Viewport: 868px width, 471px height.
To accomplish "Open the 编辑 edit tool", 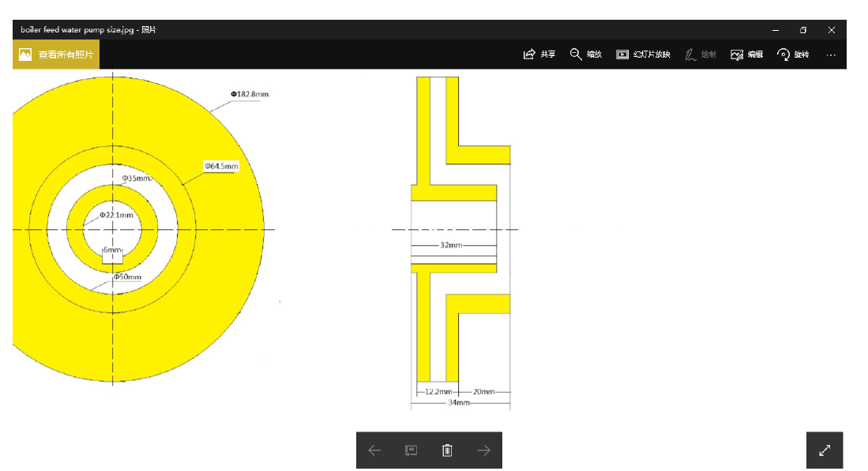I will [x=747, y=55].
